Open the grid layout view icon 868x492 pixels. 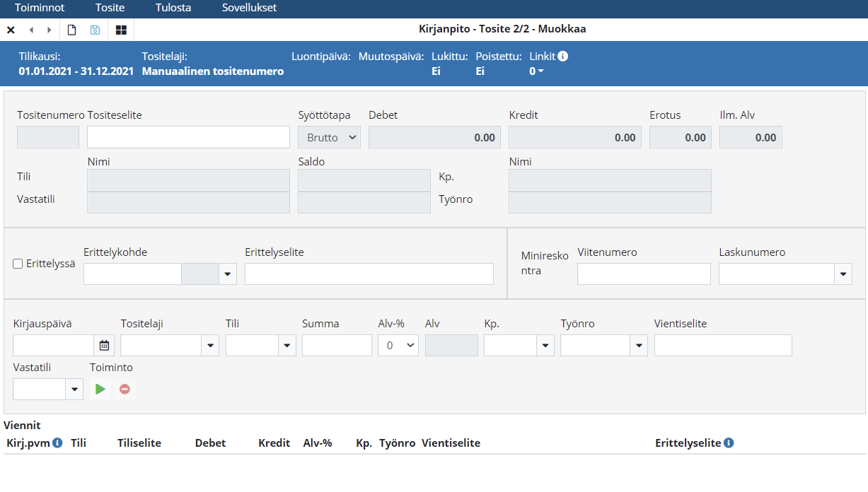coord(122,30)
